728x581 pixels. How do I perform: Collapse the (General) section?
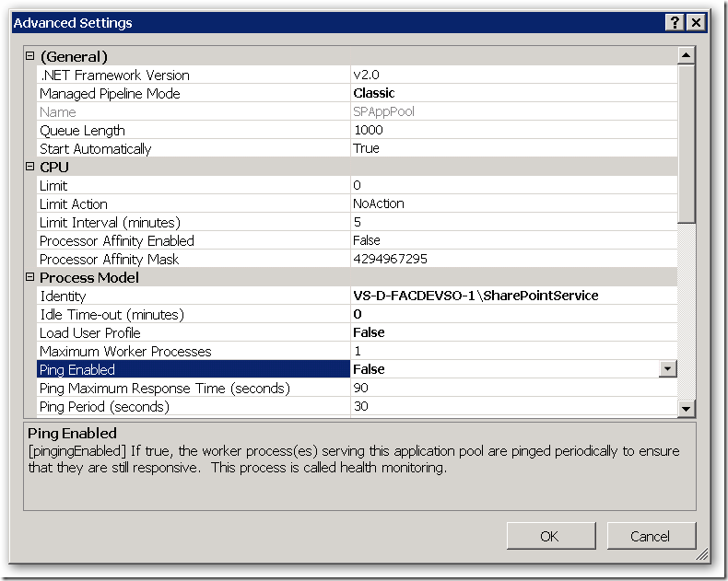tap(30, 56)
